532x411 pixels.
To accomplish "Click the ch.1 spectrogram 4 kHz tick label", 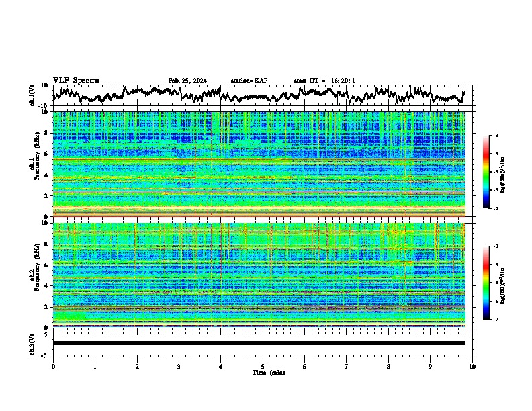I will 47,175.
